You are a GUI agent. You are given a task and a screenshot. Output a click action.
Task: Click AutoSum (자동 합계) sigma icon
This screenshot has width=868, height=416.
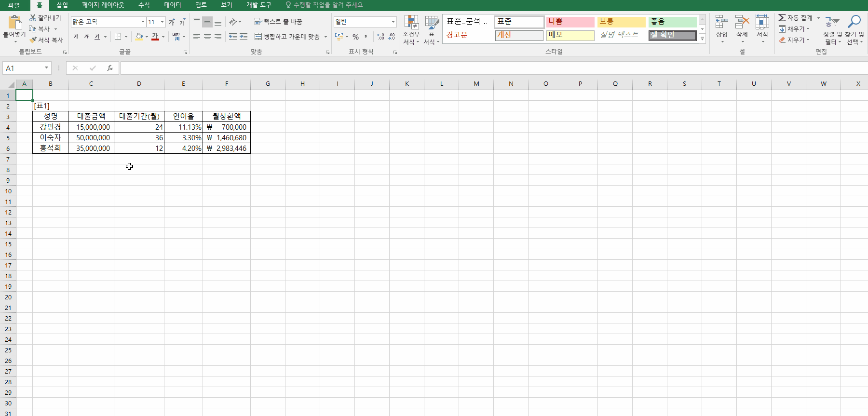pos(782,18)
